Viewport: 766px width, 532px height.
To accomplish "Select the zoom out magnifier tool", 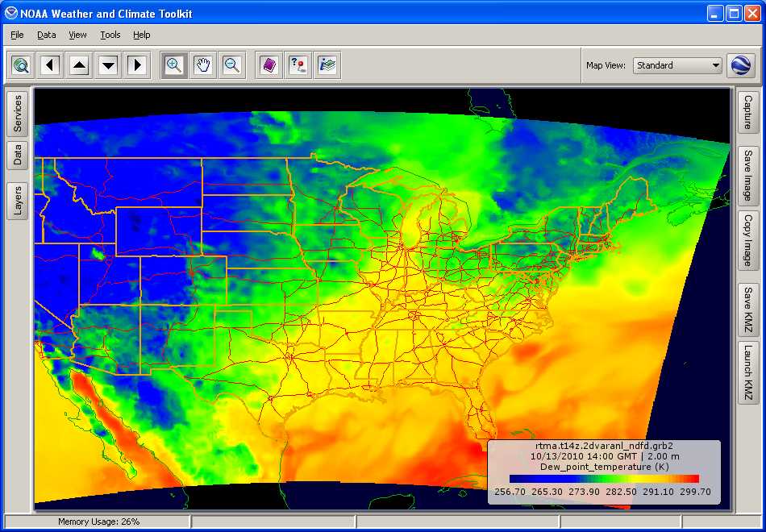I will click(x=232, y=65).
